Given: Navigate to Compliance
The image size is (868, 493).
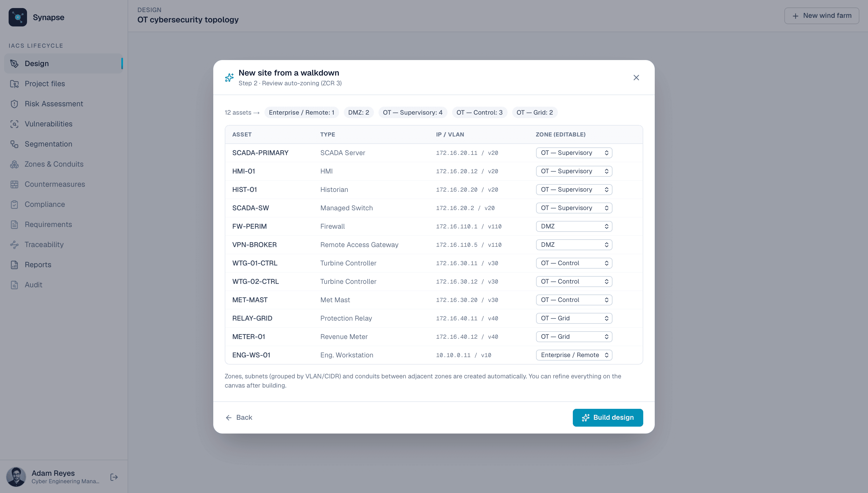Looking at the screenshot, I should tap(63, 204).
